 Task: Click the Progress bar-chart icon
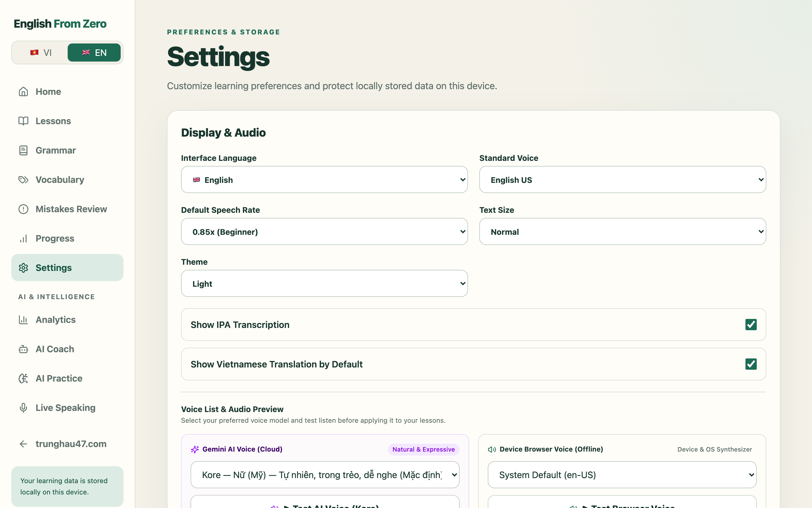(23, 238)
